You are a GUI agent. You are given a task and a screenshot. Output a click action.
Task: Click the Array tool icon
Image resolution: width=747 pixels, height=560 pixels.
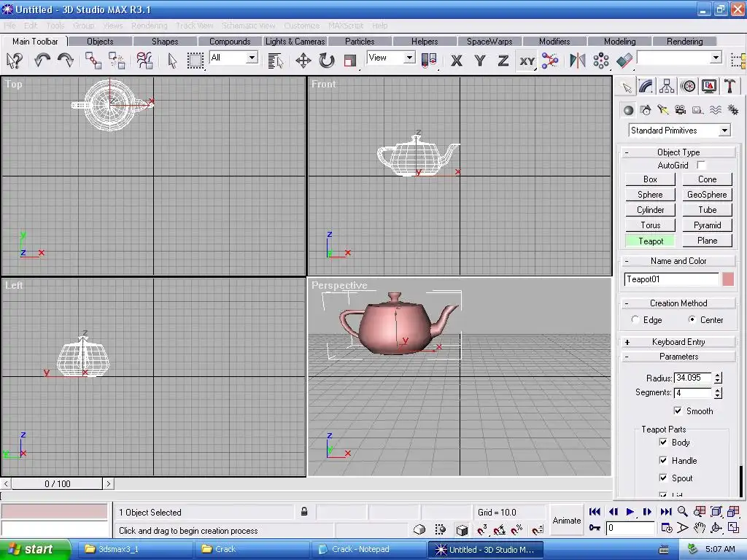[x=601, y=61]
